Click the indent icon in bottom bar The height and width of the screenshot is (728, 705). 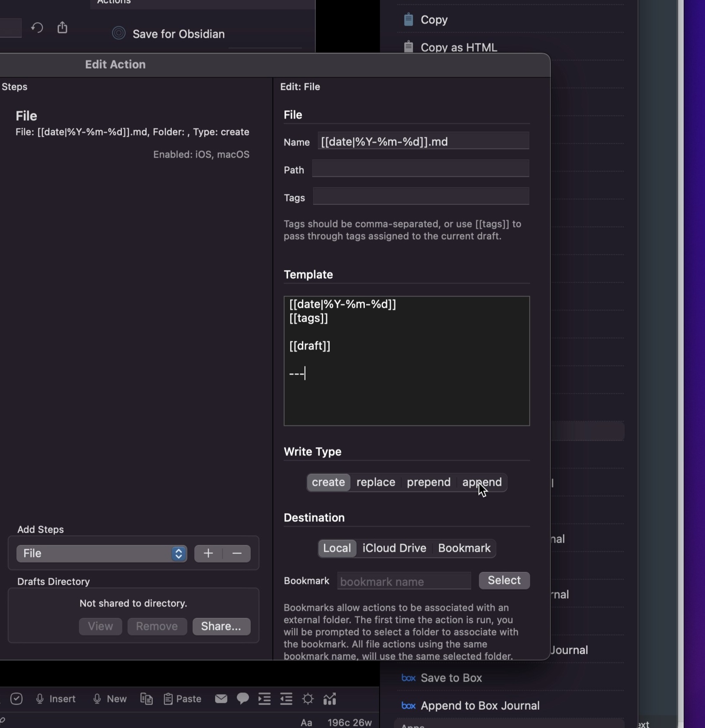tap(265, 699)
